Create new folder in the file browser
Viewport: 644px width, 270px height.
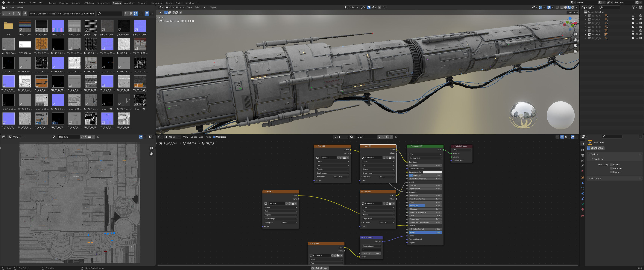[25, 14]
